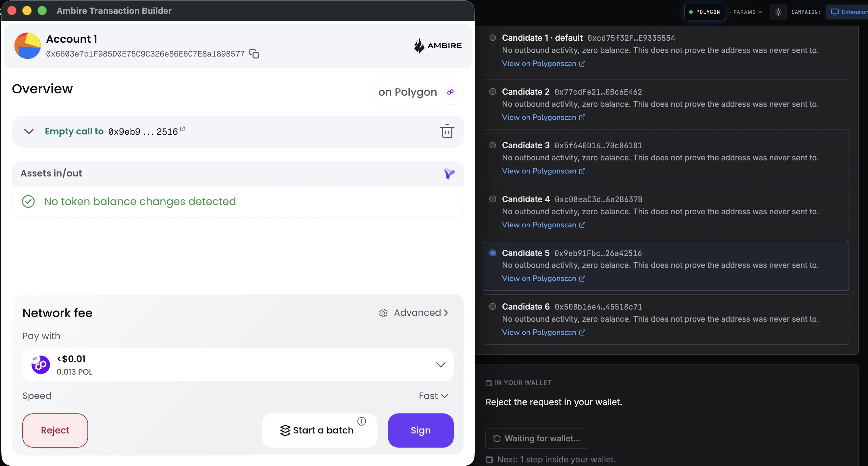Open the Fast speed dropdown
The width and height of the screenshot is (868, 466).
433,396
